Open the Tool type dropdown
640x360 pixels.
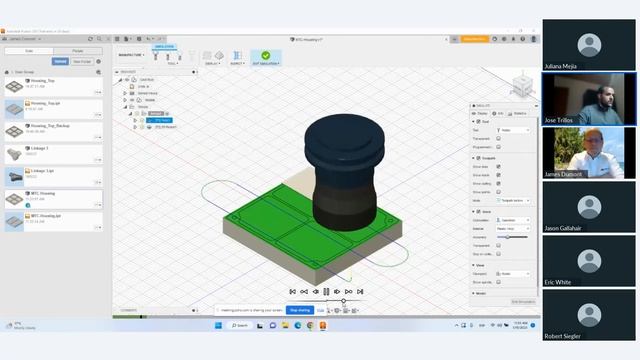pos(513,130)
